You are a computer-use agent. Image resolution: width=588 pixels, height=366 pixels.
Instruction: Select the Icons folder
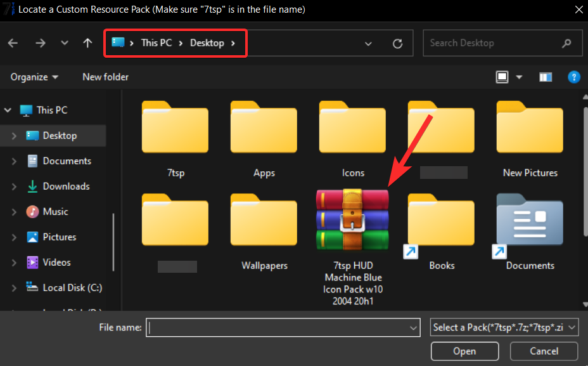click(352, 139)
